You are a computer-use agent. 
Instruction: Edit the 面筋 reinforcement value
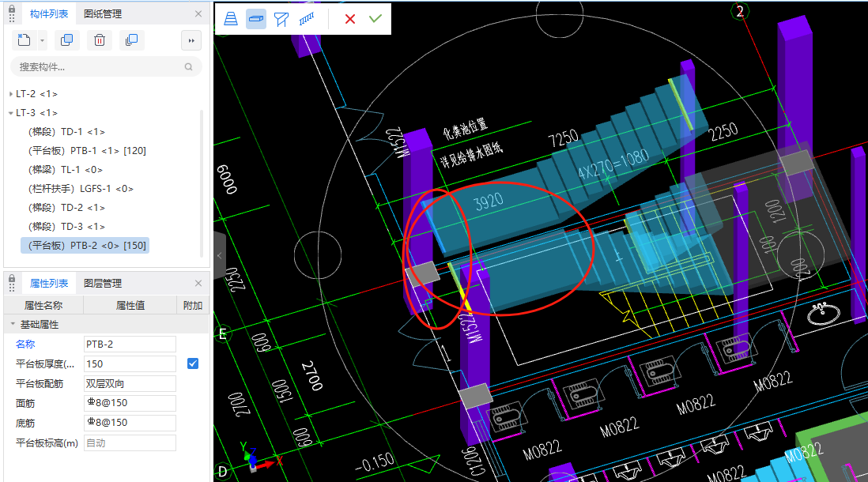tap(130, 403)
